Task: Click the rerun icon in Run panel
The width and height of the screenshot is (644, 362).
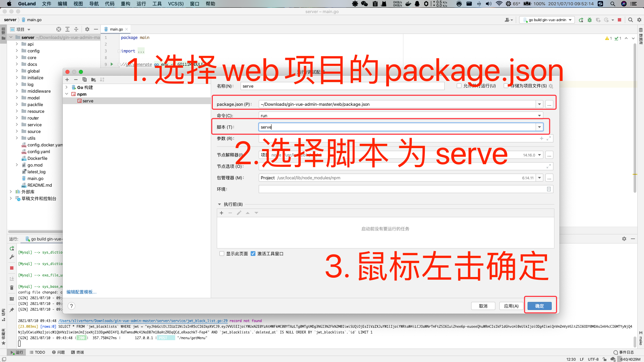Action: tap(12, 248)
